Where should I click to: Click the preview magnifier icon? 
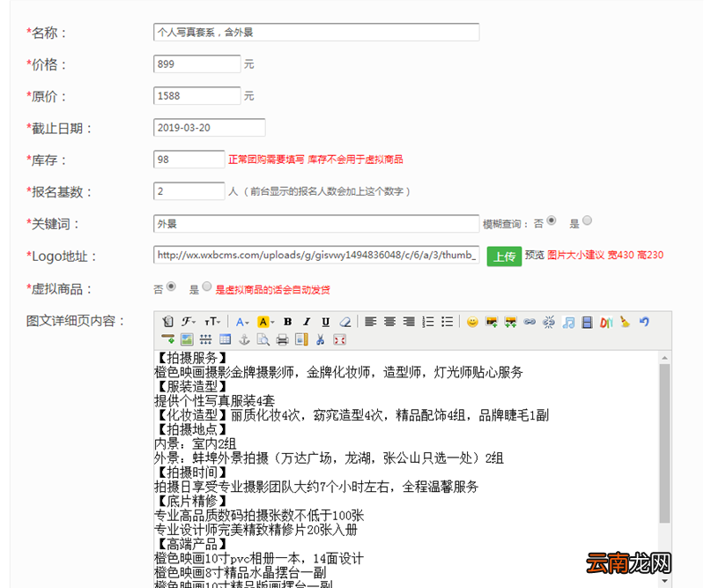(263, 339)
